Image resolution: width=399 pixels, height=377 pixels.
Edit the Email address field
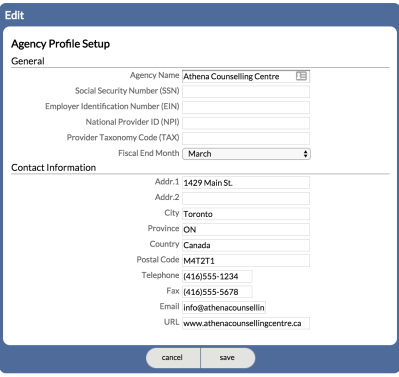click(x=224, y=307)
